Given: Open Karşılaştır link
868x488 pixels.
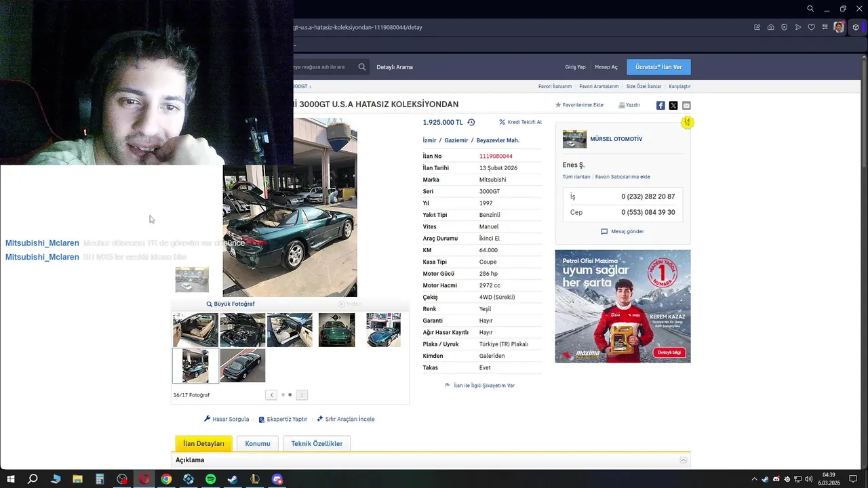Looking at the screenshot, I should pyautogui.click(x=679, y=86).
